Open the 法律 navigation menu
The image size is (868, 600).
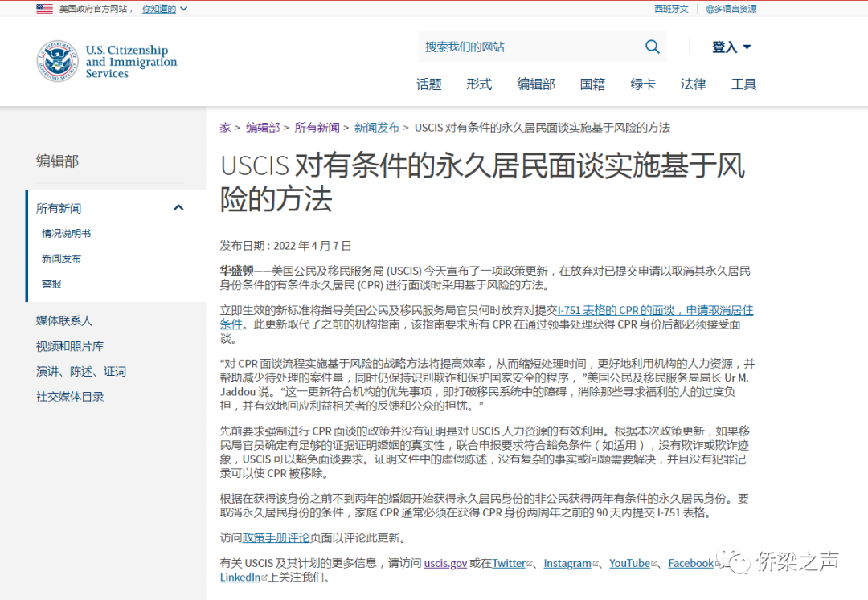coord(693,84)
